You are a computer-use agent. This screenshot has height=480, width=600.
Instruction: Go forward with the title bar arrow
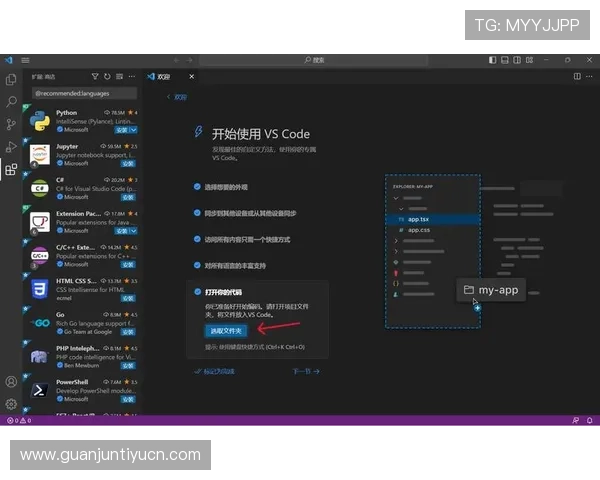tap(189, 60)
